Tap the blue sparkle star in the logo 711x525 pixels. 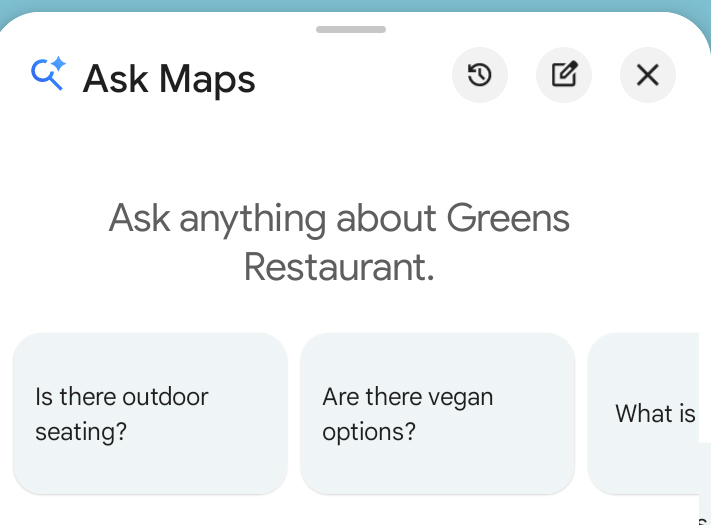pyautogui.click(x=58, y=64)
